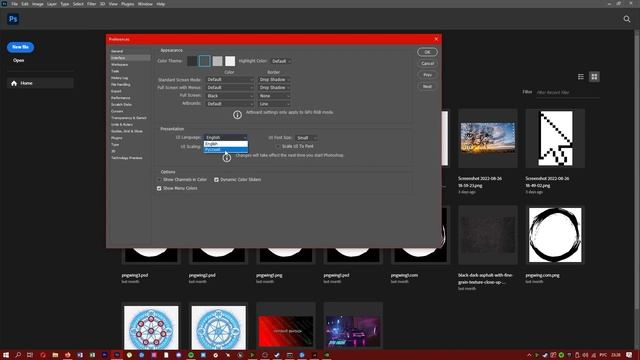
Task: Click the info icon beside the restart Photoshop note
Action: [227, 158]
